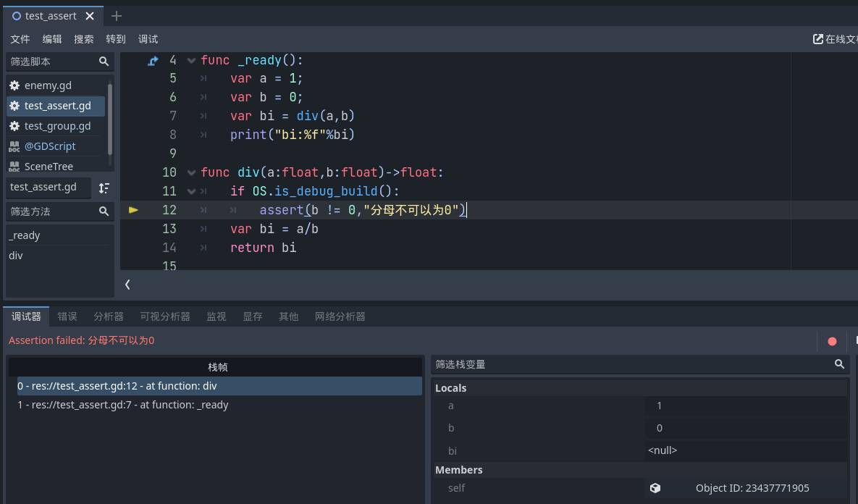
Task: Close the test_assert script tab
Action: [x=90, y=16]
